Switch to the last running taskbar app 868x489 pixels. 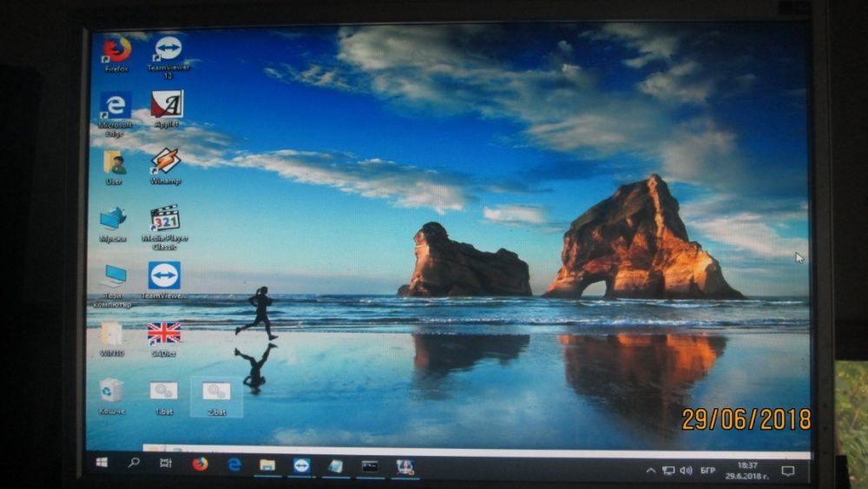[405, 467]
